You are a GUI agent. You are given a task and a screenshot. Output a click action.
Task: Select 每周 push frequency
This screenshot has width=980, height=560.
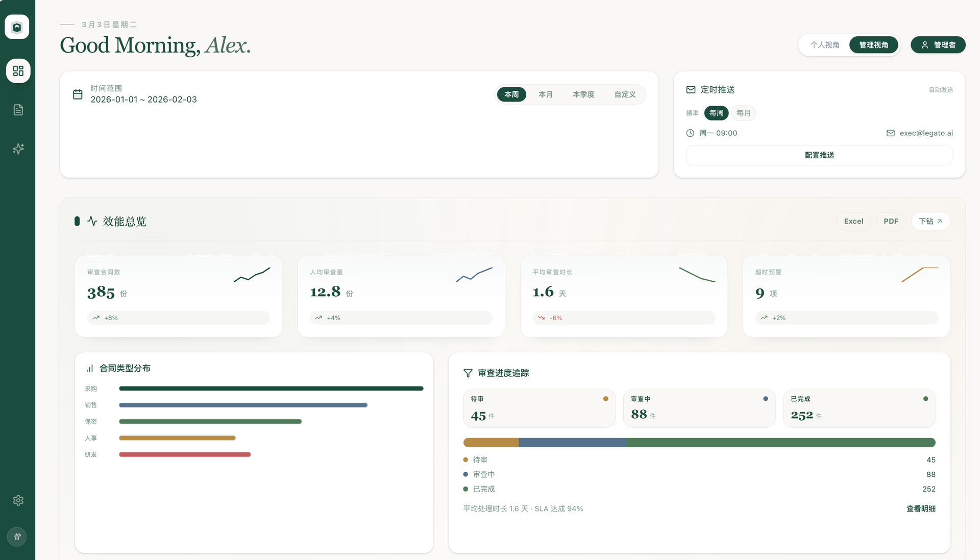pyautogui.click(x=716, y=113)
